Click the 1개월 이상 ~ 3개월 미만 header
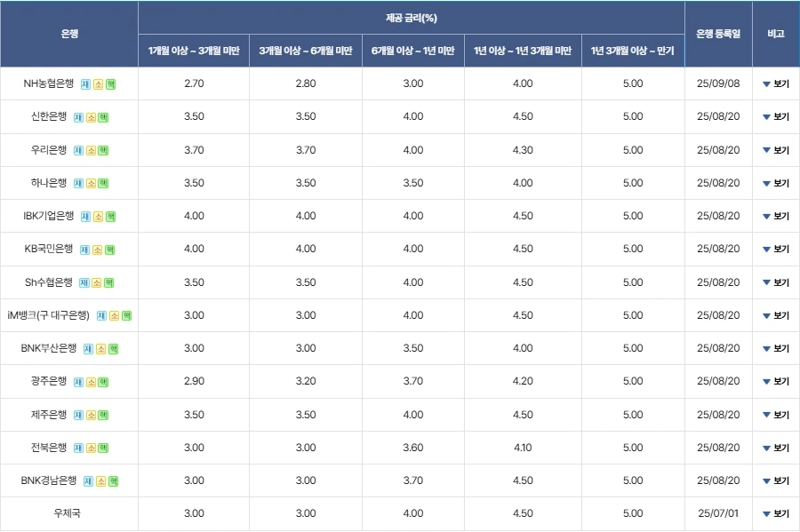This screenshot has height=532, width=800. (194, 51)
